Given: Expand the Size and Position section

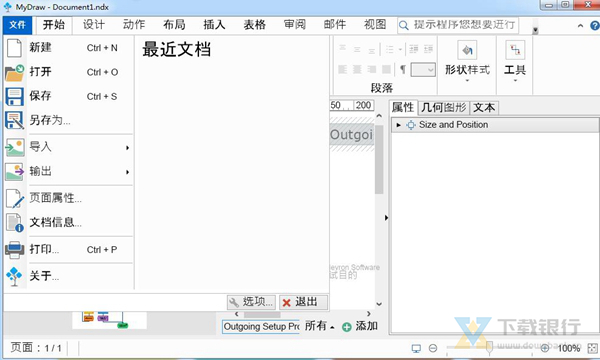Looking at the screenshot, I should [398, 125].
